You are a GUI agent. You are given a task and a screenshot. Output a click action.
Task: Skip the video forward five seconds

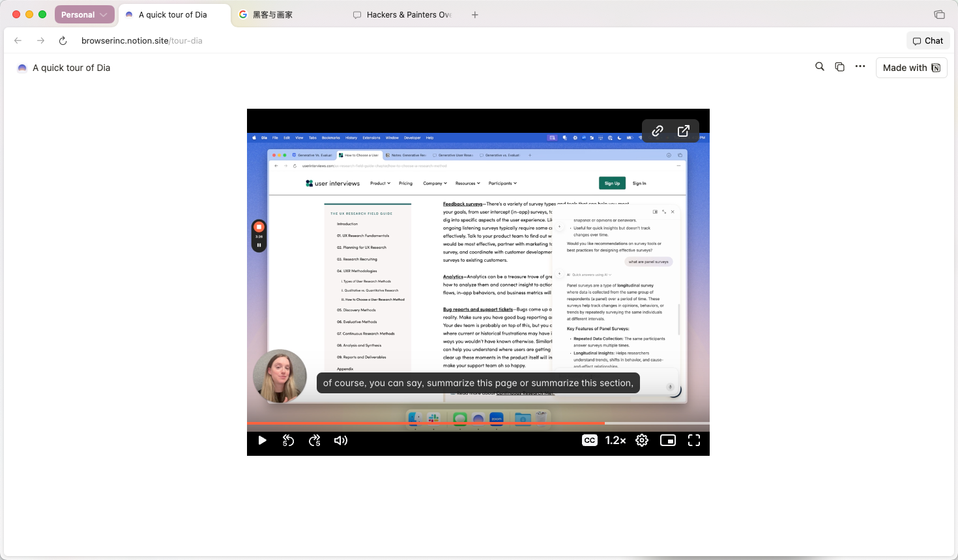315,440
